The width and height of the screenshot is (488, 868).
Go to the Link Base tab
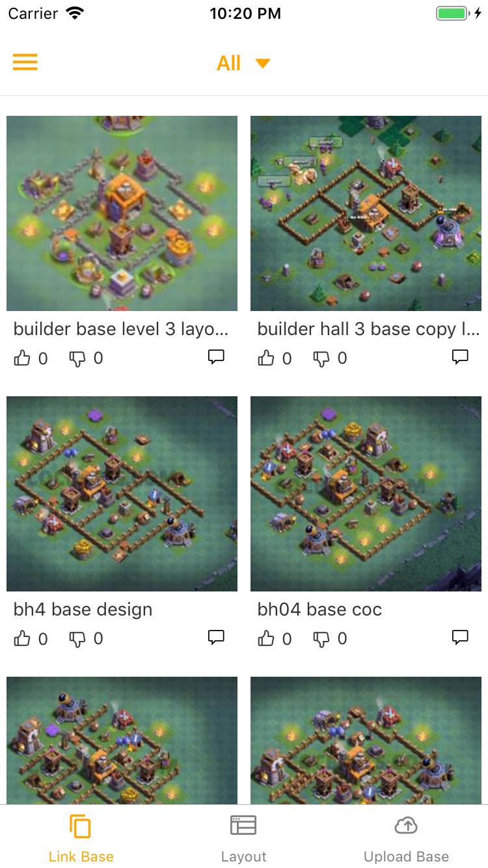(x=81, y=839)
